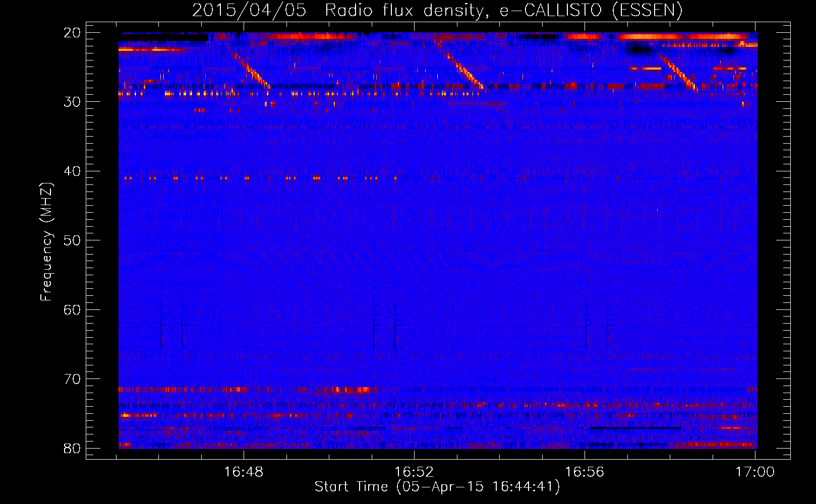816x504 pixels.
Task: Click the 40 MHz frequency tick label
Action: (x=72, y=171)
